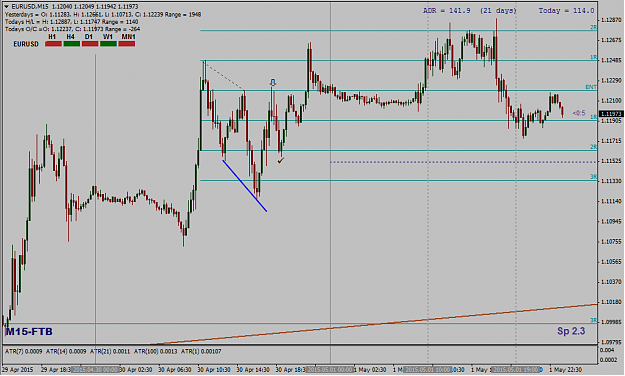The height and width of the screenshot is (376, 625).
Task: Select the red MN1 trend indicator bar
Action: 127,44
